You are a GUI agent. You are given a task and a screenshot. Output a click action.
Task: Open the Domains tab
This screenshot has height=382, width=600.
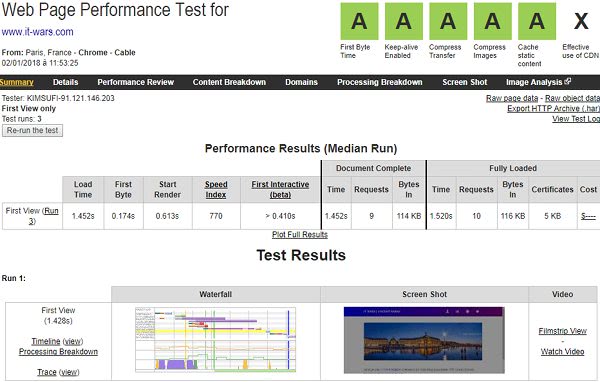point(301,82)
